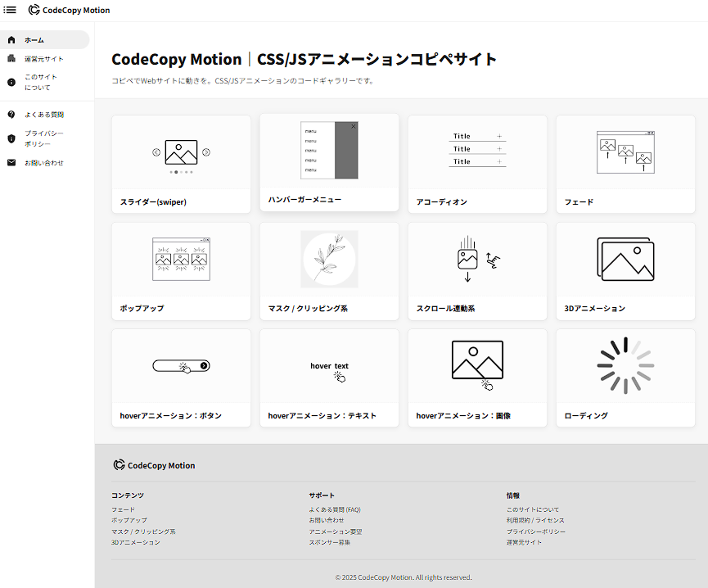This screenshot has height=588, width=708.
Task: Click the home icon next to ホーム
Action: pos(11,39)
